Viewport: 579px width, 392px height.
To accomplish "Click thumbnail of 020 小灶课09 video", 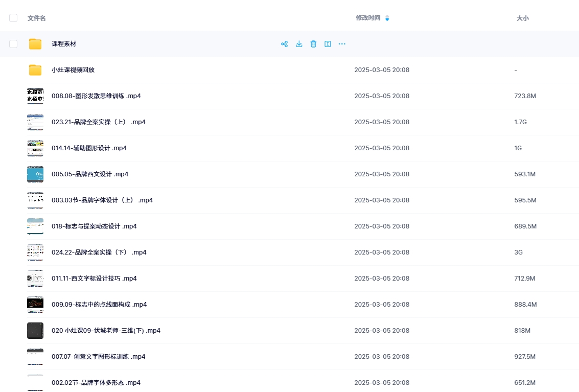I will 35,331.
